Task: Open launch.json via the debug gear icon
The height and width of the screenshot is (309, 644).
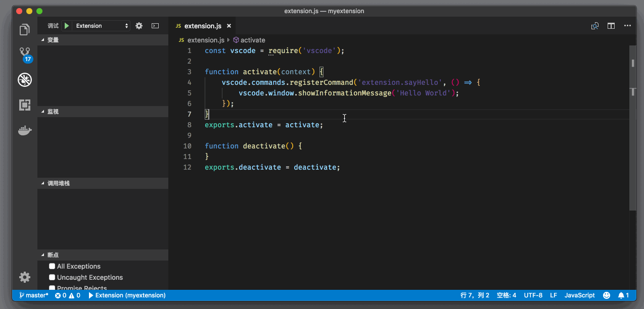Action: tap(139, 26)
